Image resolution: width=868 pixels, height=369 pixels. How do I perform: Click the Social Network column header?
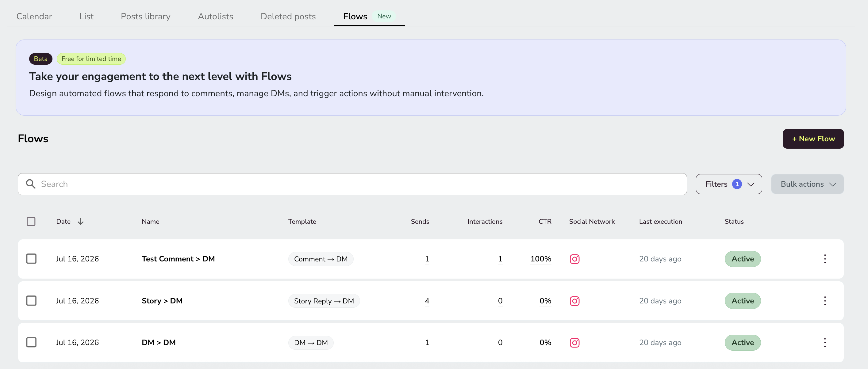(x=592, y=222)
